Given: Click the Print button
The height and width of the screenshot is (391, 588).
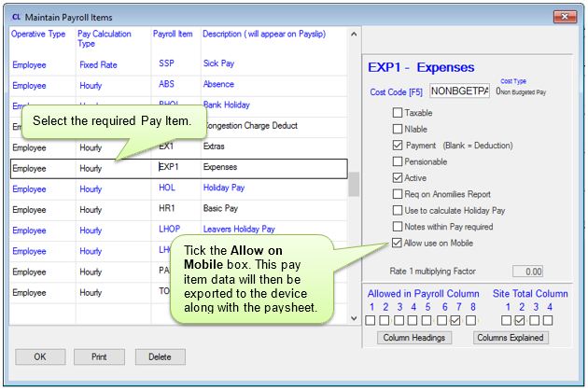Looking at the screenshot, I should pos(99,356).
